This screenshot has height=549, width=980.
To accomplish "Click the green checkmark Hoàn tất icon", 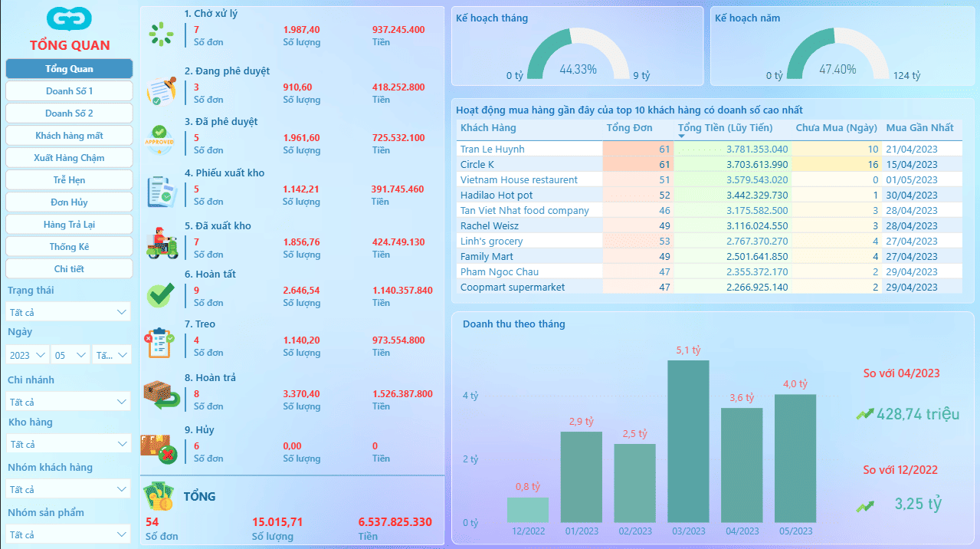I will click(x=160, y=294).
